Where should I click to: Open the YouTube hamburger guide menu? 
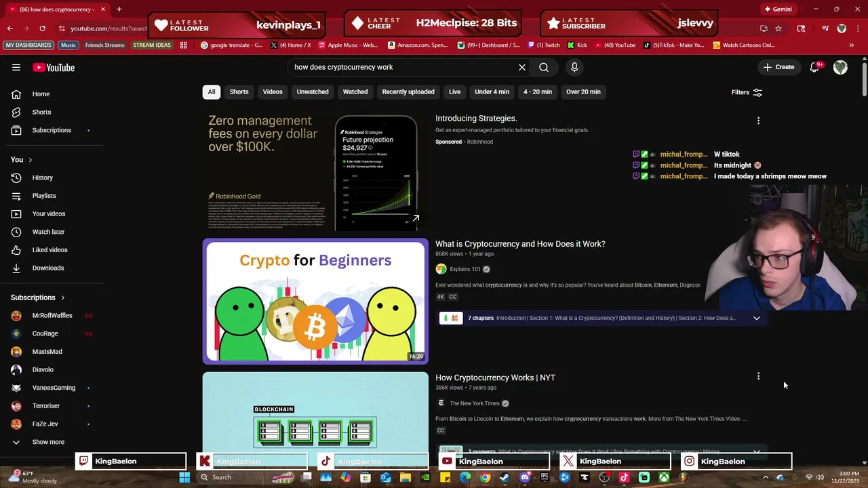16,67
